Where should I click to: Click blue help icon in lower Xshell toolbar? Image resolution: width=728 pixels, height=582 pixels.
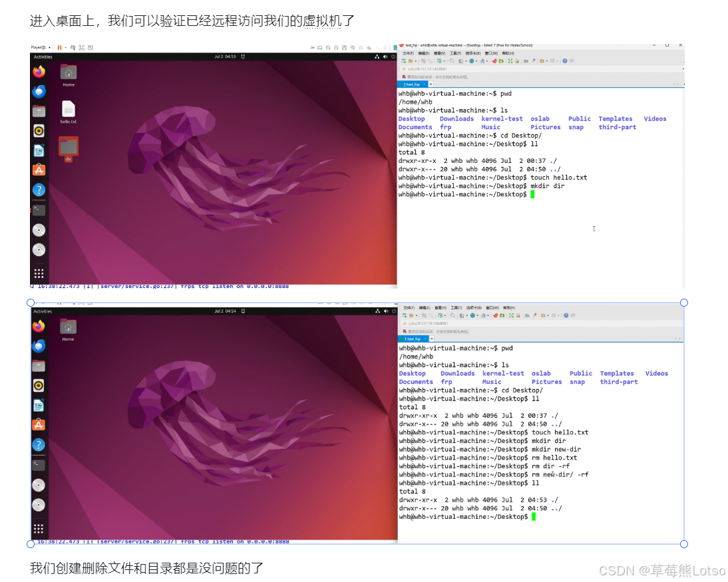click(x=566, y=315)
